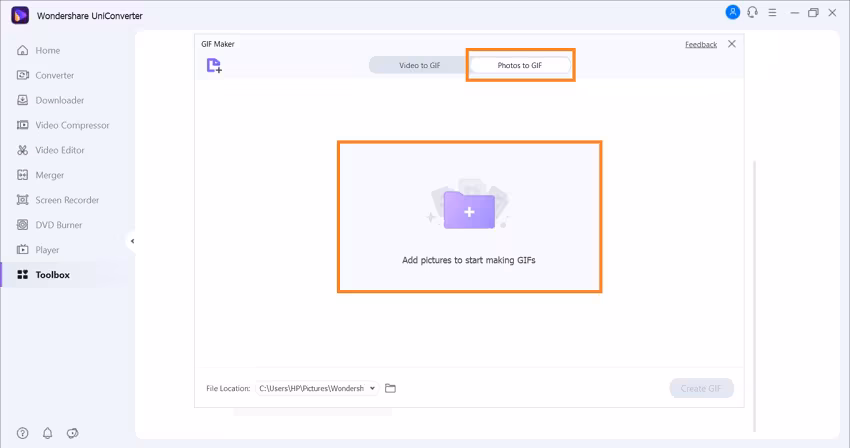The height and width of the screenshot is (448, 850).
Task: Click the purple add-folder icon
Action: click(x=469, y=210)
